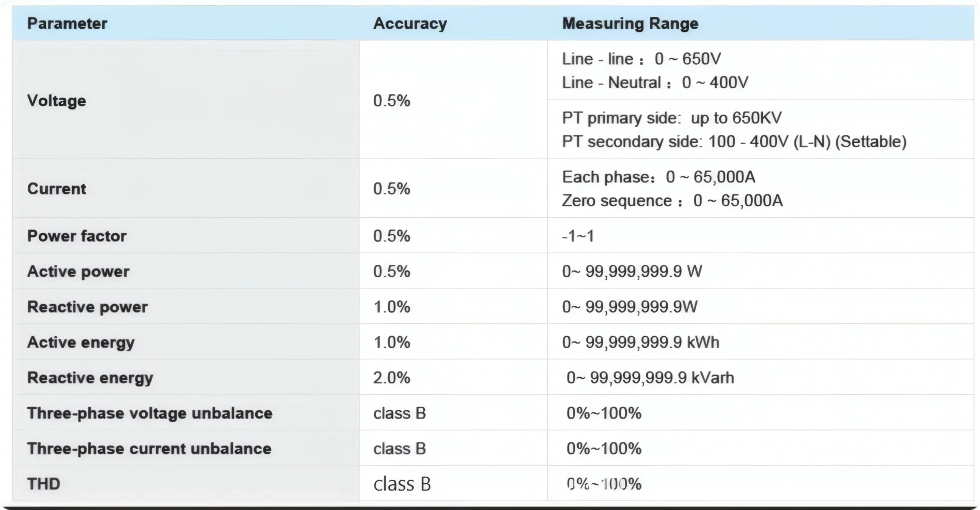
Task: Select the Active power row label
Action: (x=78, y=272)
